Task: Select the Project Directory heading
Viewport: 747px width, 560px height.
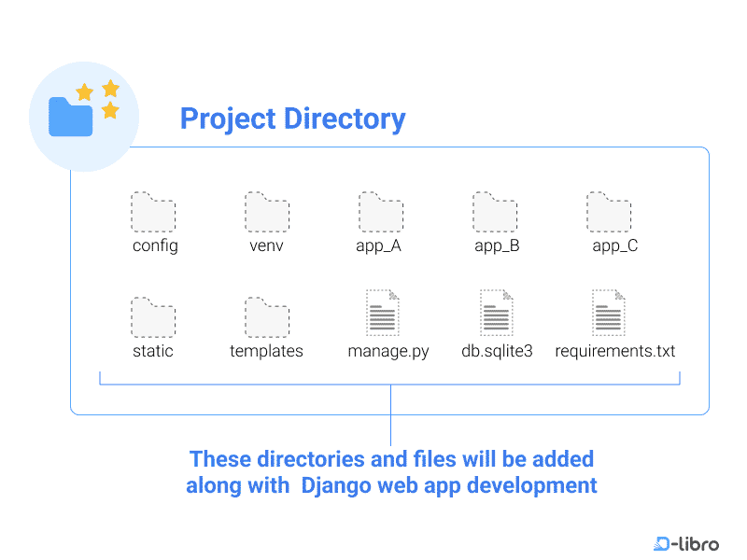Action: [292, 119]
